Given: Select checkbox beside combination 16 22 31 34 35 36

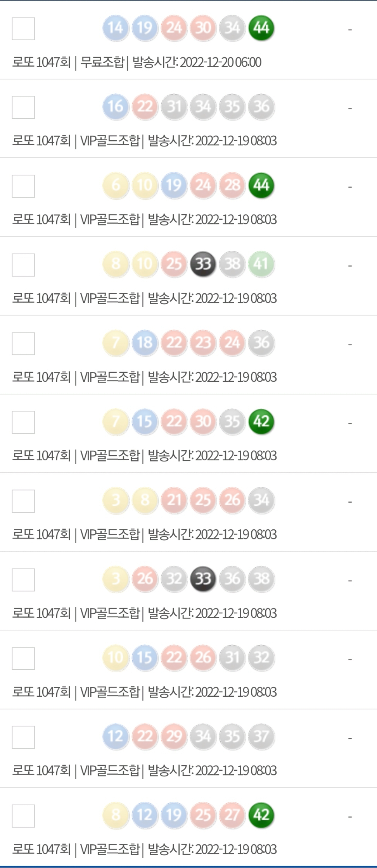Looking at the screenshot, I should coord(23,107).
